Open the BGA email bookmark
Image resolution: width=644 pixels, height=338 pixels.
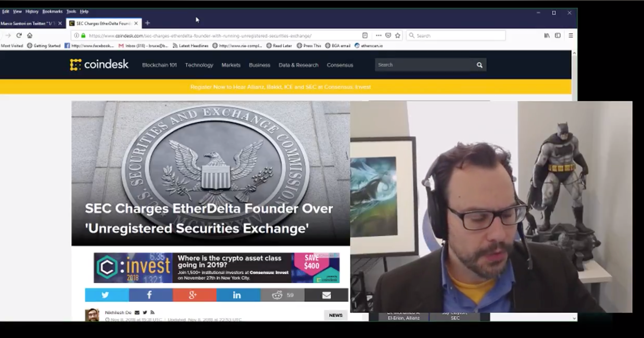pos(338,46)
